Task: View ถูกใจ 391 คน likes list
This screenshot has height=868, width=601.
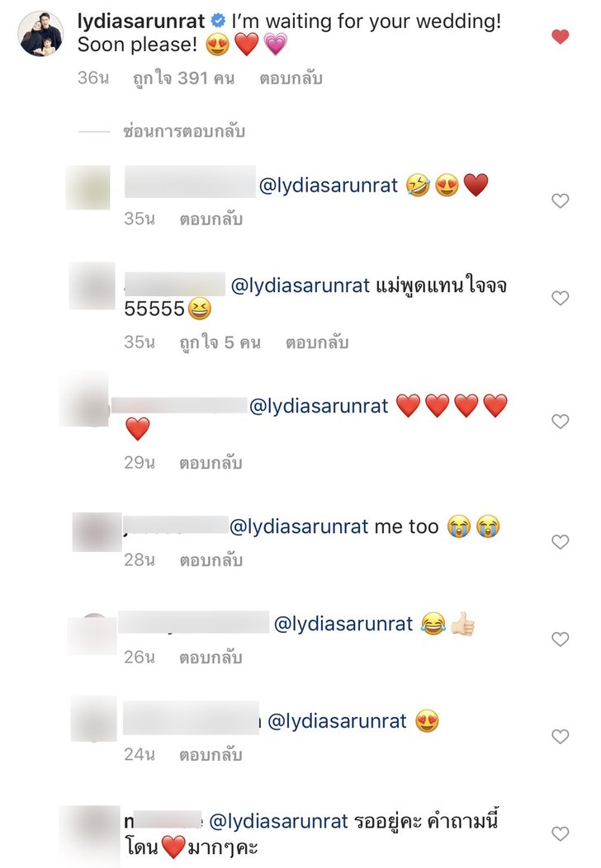Action: pos(184,78)
